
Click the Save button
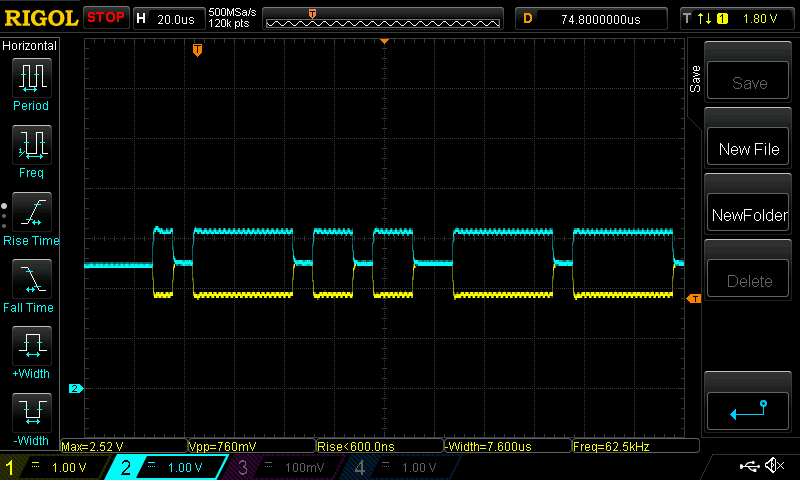(747, 80)
